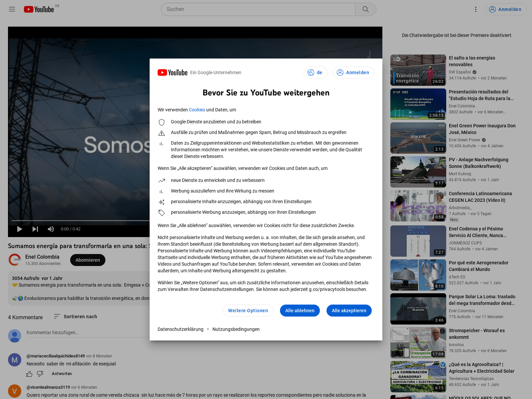Image resolution: width=532 pixels, height=399 pixels.
Task: Open the Sortieren nach dropdown
Action: [75, 317]
